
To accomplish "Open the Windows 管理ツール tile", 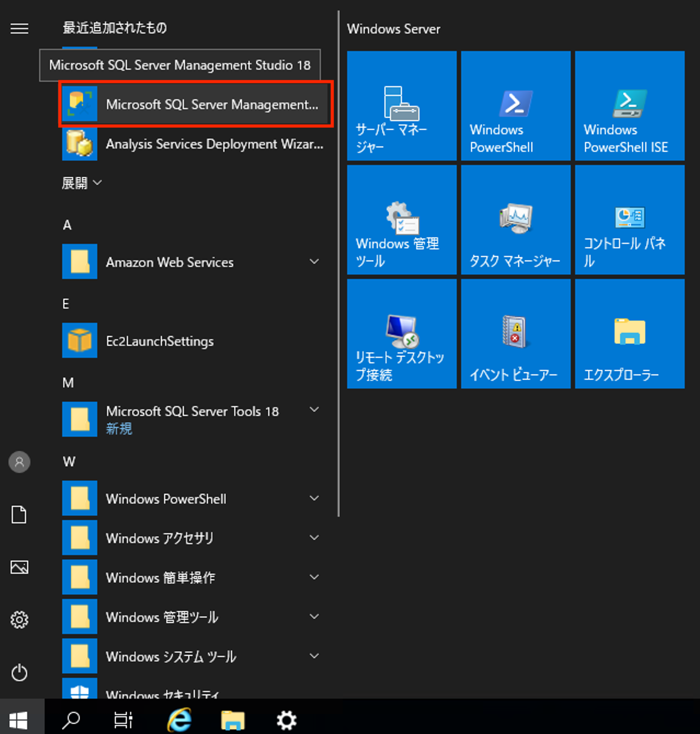I will tap(401, 219).
